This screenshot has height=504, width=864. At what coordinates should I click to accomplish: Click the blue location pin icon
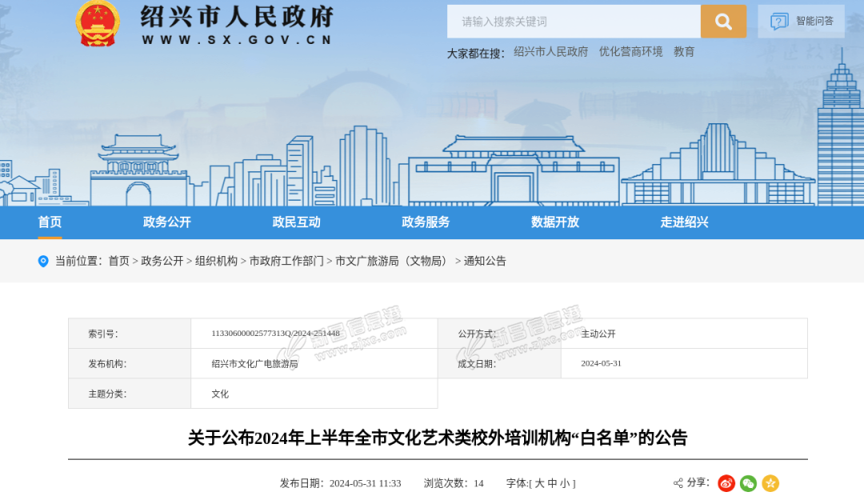(43, 262)
